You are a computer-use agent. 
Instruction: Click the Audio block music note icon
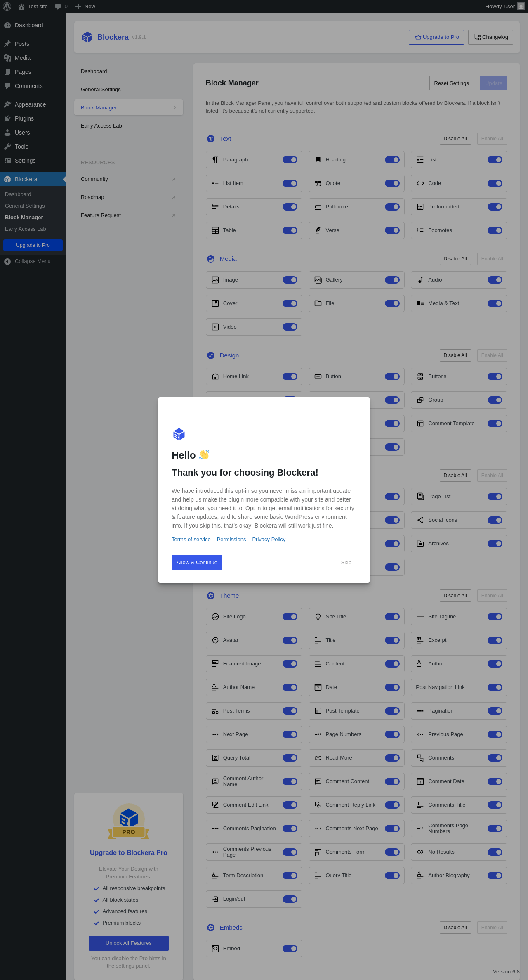click(420, 280)
